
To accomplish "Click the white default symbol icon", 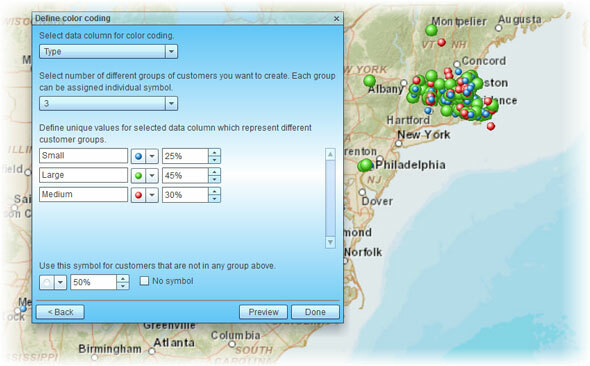I will pos(47,282).
